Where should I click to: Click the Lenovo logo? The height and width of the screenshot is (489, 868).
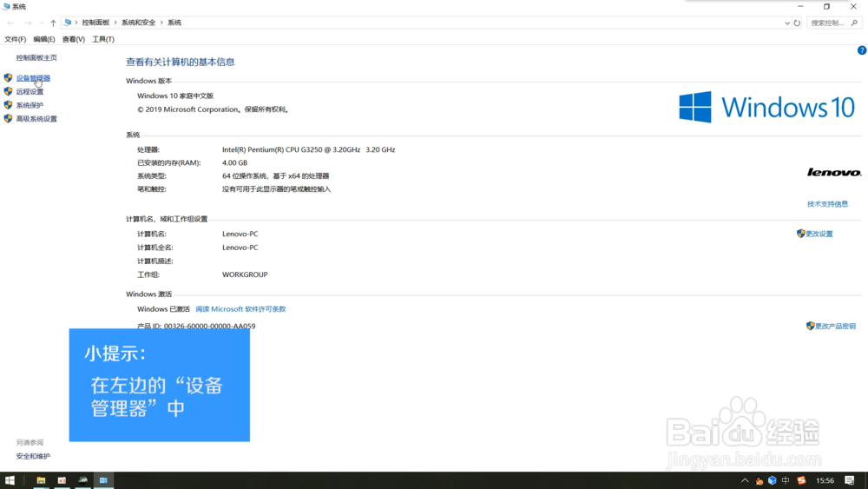point(834,172)
